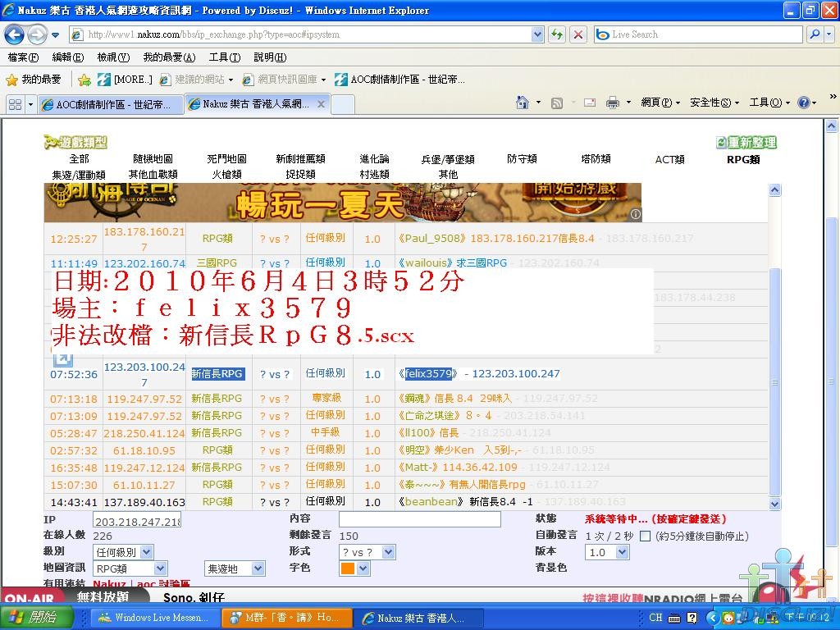The width and height of the screenshot is (840, 630).
Task: Click the browser Back arrow button
Action: (x=15, y=34)
